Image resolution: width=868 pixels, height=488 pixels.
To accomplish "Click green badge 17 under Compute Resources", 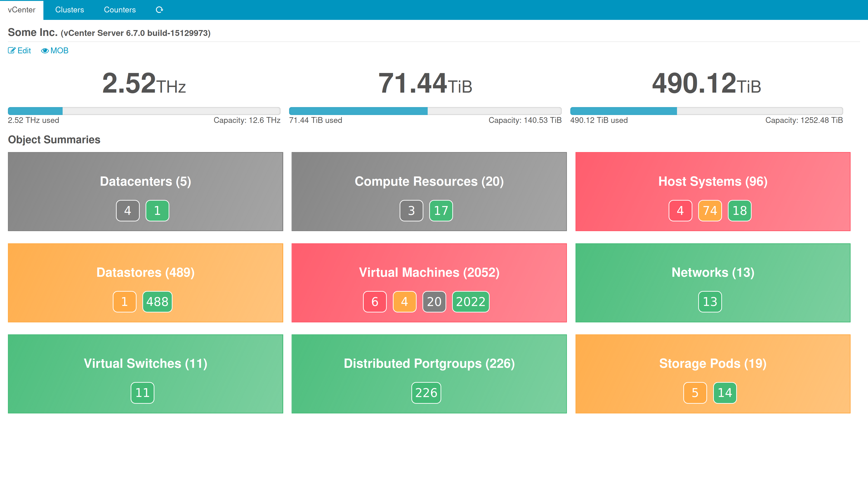I will pyautogui.click(x=441, y=211).
